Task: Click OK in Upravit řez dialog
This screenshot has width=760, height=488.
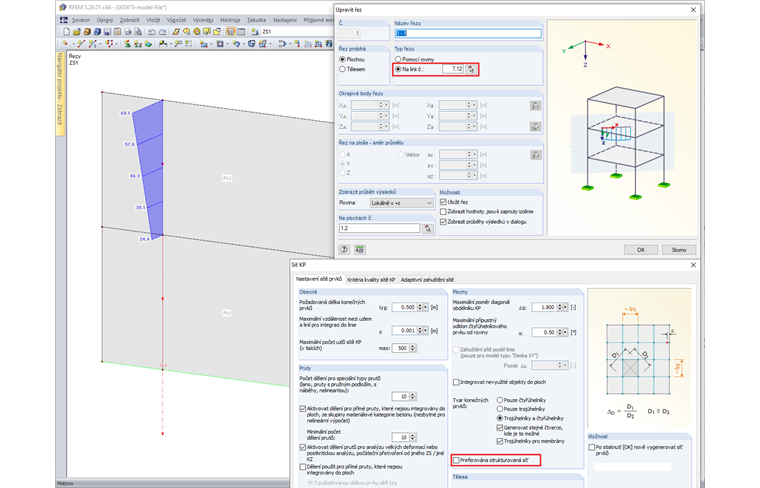Action: pyautogui.click(x=641, y=250)
